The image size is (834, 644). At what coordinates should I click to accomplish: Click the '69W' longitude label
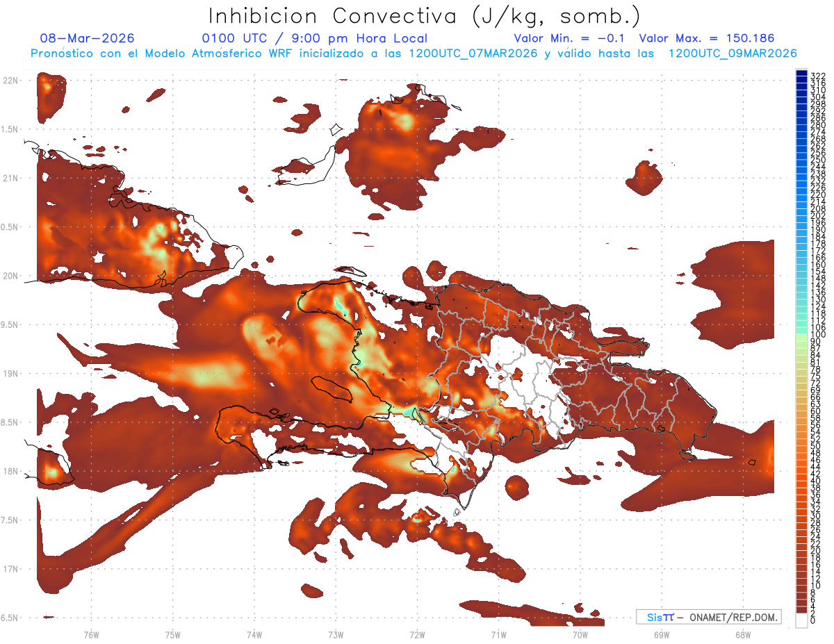[662, 634]
